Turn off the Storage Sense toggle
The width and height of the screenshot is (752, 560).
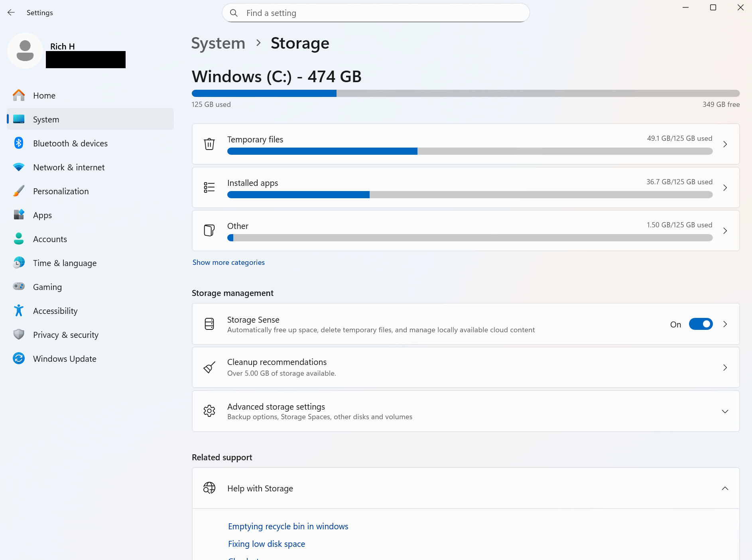701,324
